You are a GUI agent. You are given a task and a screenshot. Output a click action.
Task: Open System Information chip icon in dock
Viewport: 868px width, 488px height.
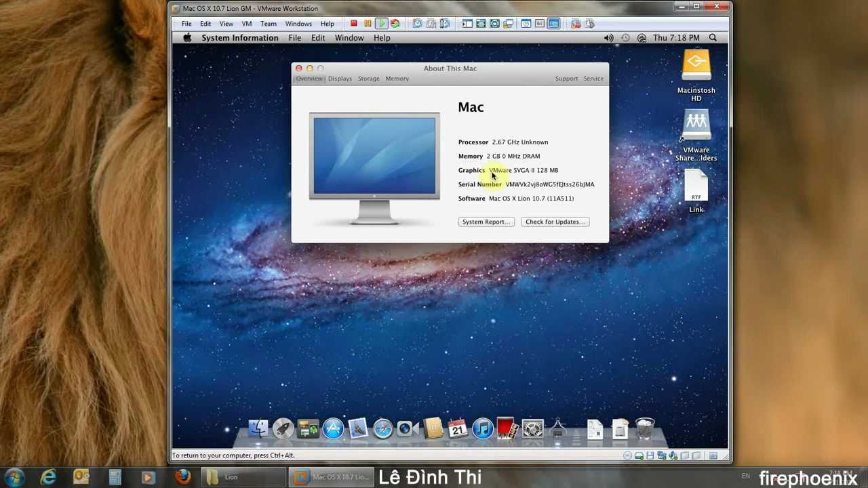pyautogui.click(x=557, y=428)
